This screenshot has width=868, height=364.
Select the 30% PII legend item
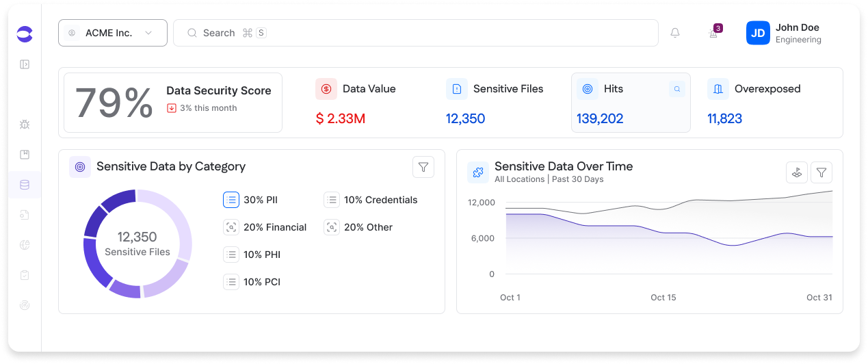(250, 200)
